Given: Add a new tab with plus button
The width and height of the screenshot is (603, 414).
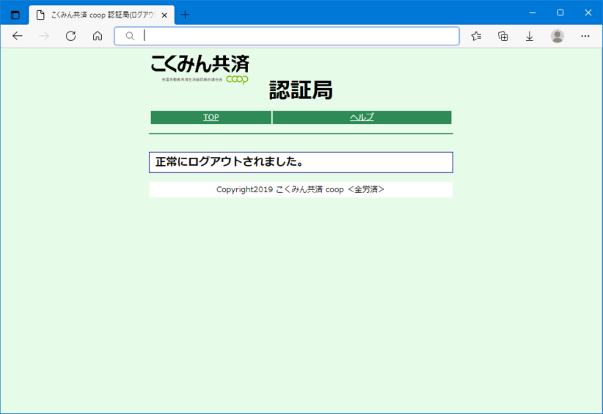Looking at the screenshot, I should click(x=185, y=15).
